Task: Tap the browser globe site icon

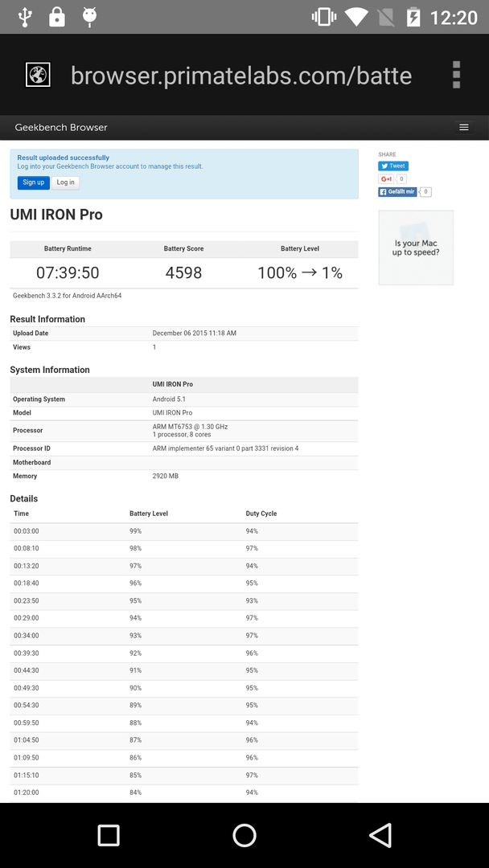Action: click(x=39, y=74)
